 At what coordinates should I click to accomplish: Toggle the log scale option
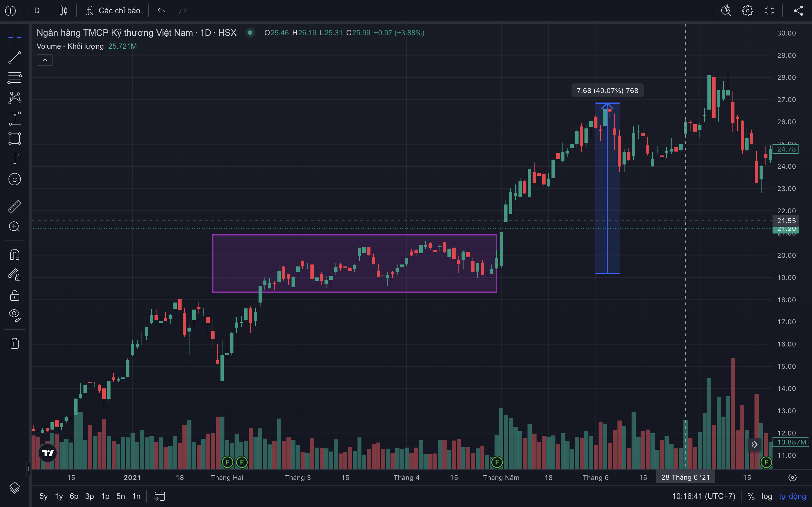(x=767, y=496)
